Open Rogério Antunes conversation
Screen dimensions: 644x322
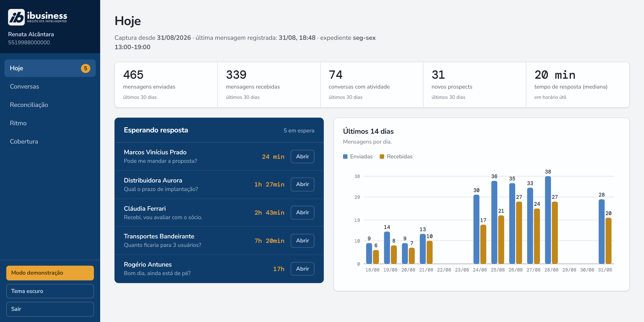click(x=302, y=269)
